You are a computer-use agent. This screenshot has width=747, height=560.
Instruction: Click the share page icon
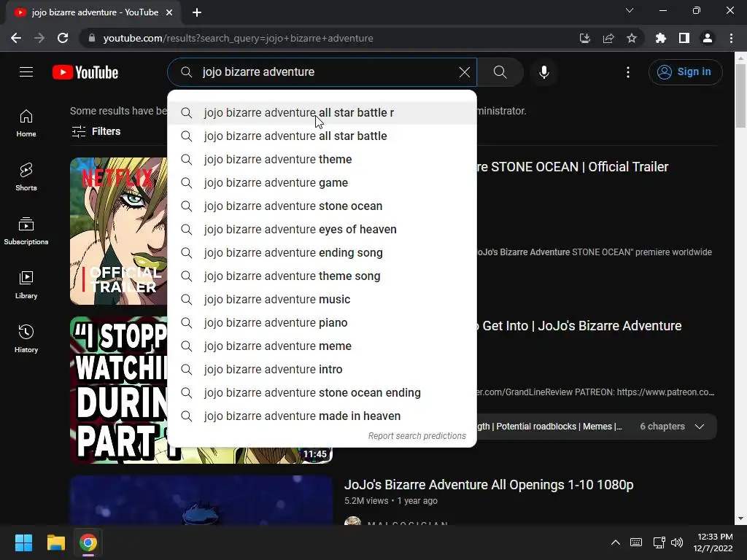[608, 38]
